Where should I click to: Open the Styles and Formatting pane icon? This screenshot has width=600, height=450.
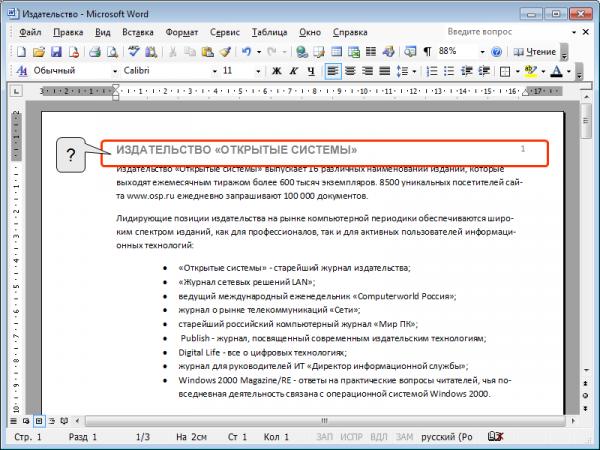22,71
